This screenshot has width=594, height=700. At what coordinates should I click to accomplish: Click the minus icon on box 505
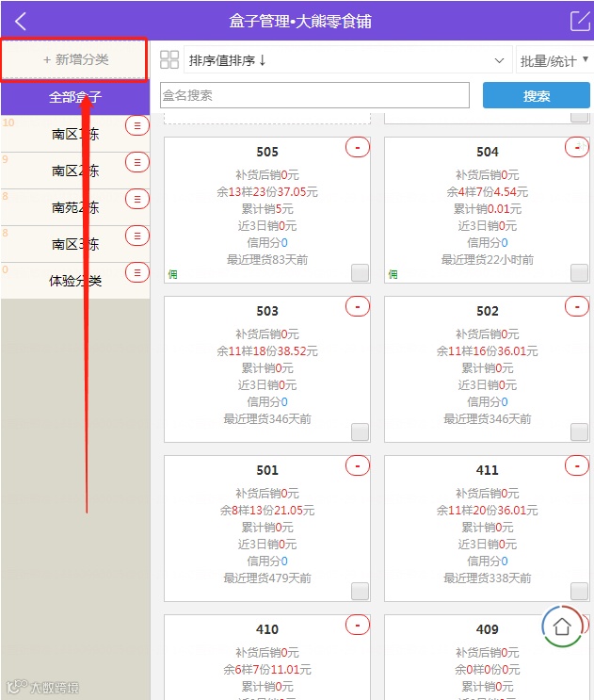click(x=358, y=147)
